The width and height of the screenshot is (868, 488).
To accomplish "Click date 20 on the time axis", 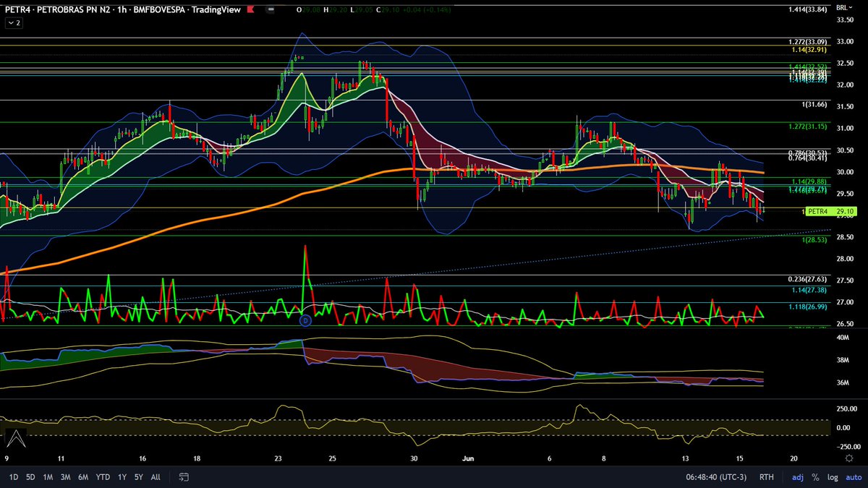I will point(793,458).
